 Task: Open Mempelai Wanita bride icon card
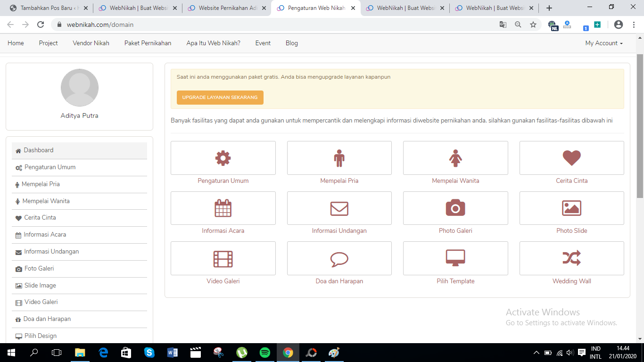(455, 157)
